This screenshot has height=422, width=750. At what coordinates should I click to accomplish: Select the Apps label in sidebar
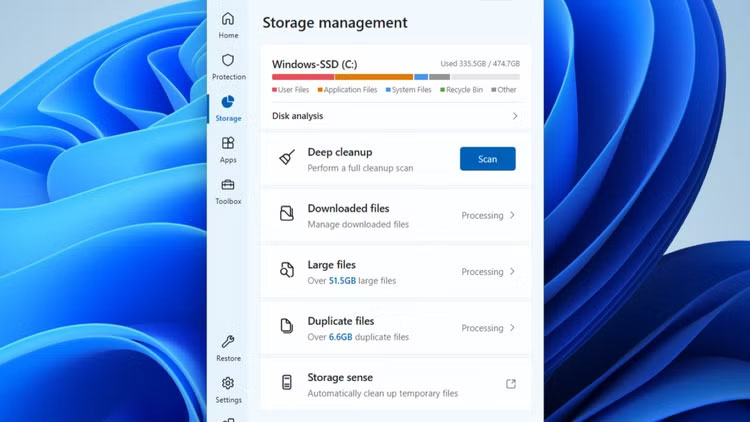pos(228,160)
